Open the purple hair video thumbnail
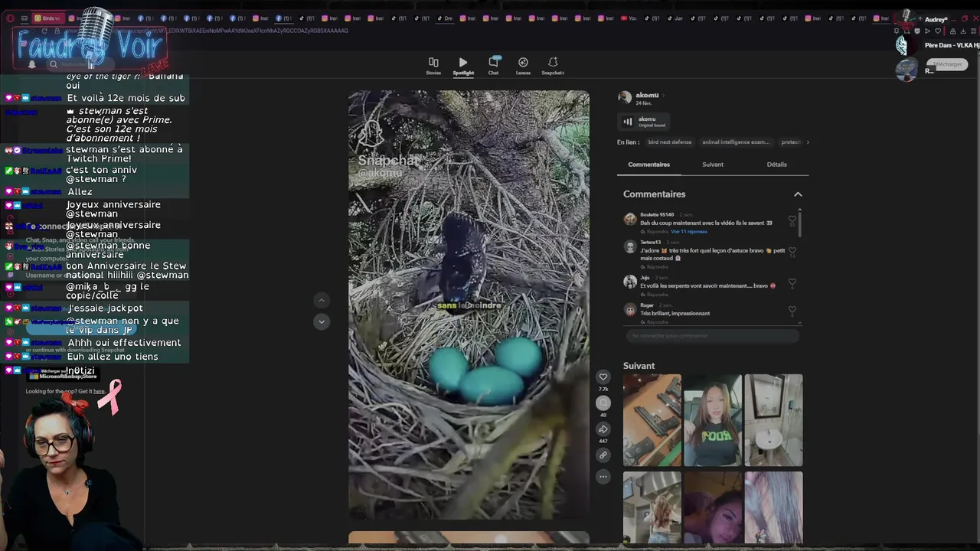980x551 pixels. pos(774,508)
